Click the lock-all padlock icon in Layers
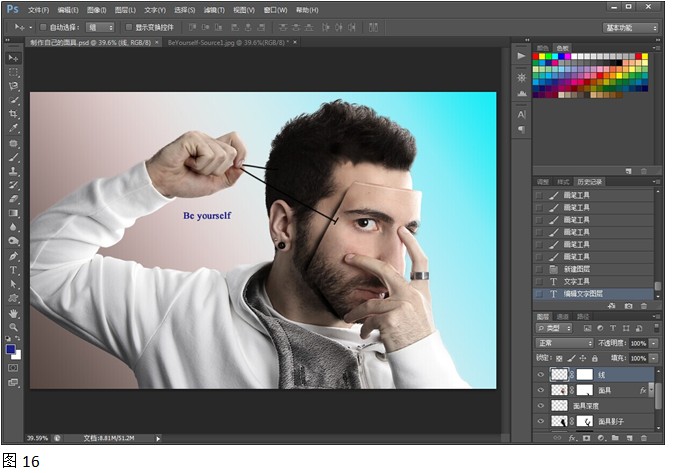Image resolution: width=675 pixels, height=473 pixels. tap(594, 358)
